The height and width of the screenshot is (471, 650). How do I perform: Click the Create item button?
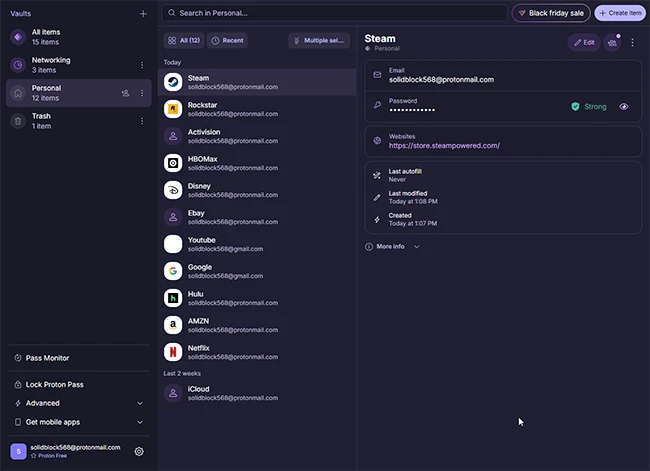click(620, 13)
